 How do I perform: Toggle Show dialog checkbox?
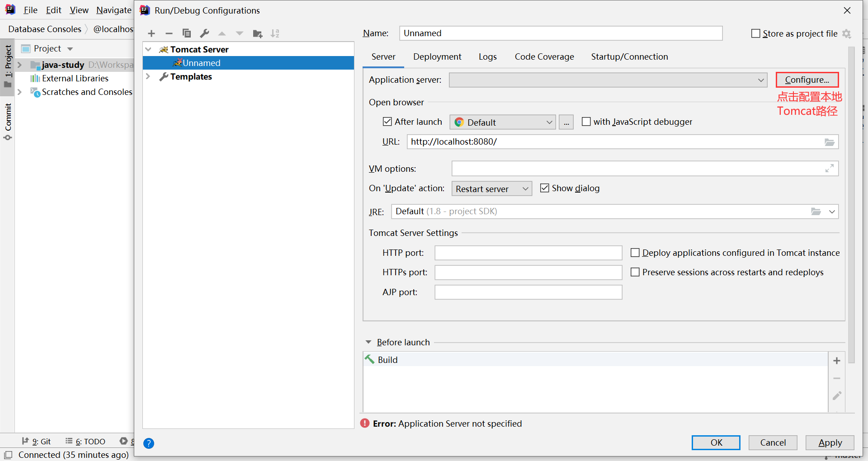[544, 188]
